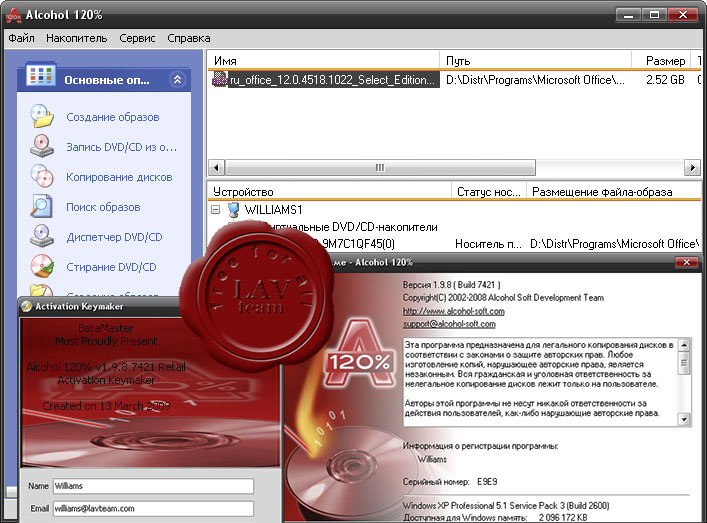Viewport: 707px width, 523px height.
Task: Open the http://www.alcohol-soft.com link
Action: 454,311
